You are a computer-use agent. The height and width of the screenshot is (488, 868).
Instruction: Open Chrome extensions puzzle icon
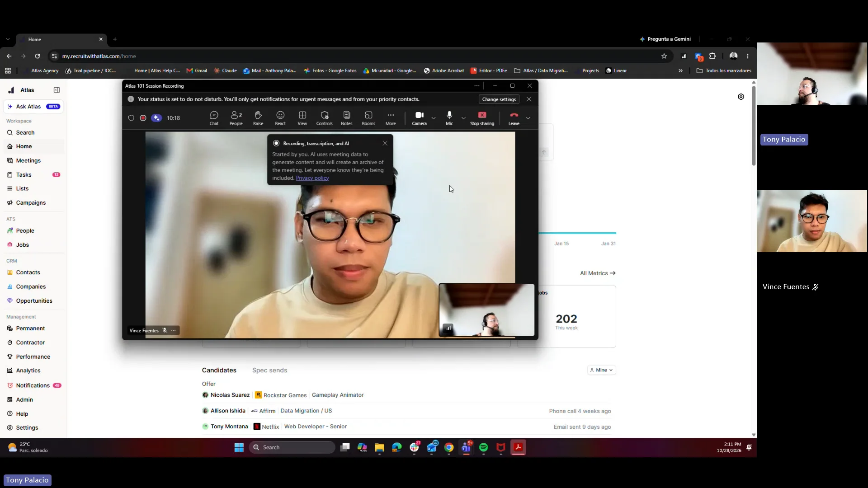point(712,56)
